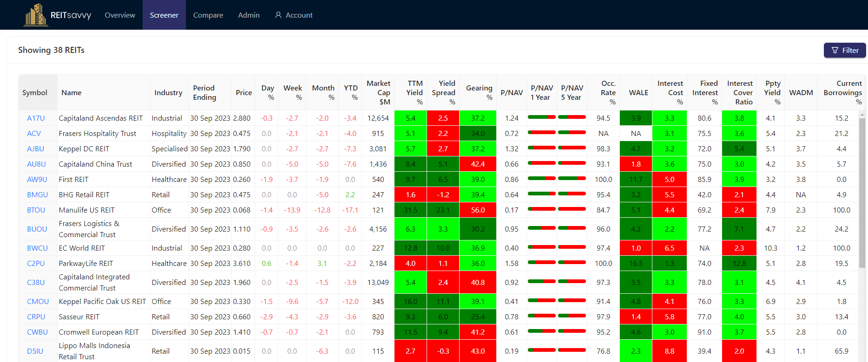Viewport: 868px width, 362px height.
Task: Sort table by Gearing % header
Action: pyautogui.click(x=479, y=92)
